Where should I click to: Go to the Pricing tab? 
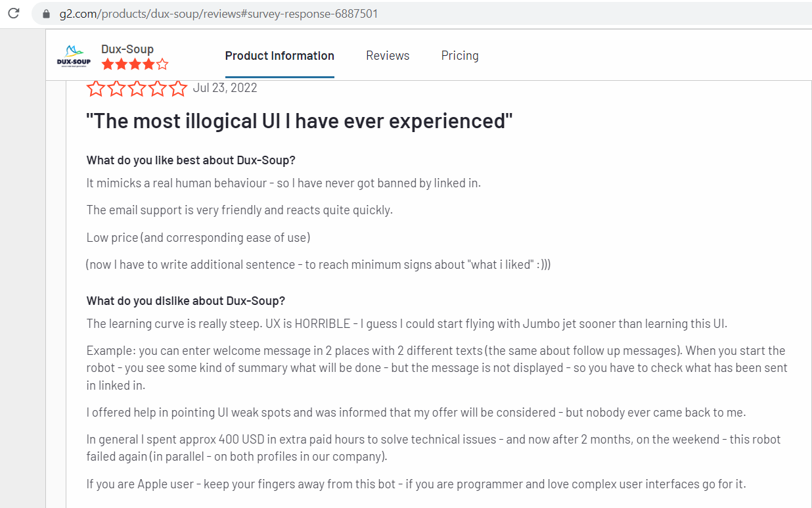coord(460,56)
